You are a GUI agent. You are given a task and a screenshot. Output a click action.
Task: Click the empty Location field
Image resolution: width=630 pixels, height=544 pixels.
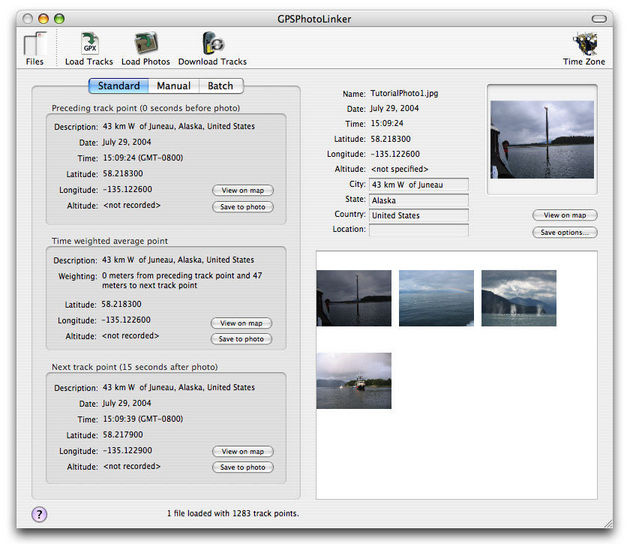418,230
